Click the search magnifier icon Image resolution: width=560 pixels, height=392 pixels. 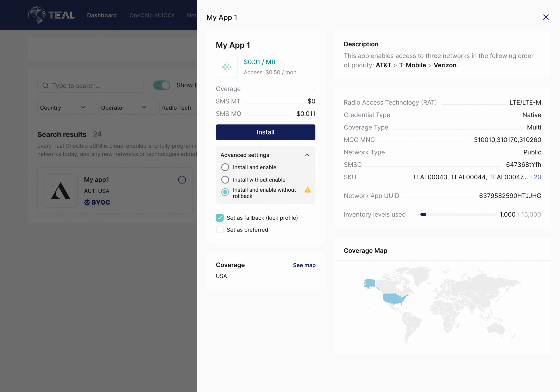[x=45, y=86]
